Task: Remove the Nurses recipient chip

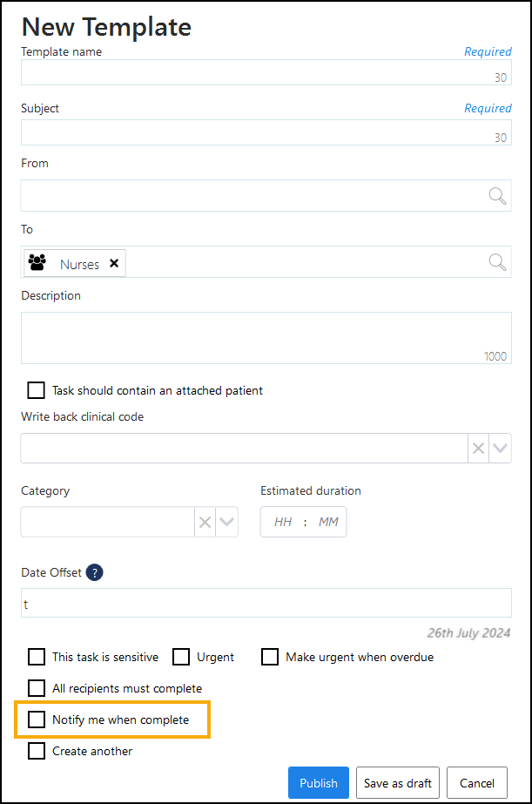Action: tap(114, 264)
